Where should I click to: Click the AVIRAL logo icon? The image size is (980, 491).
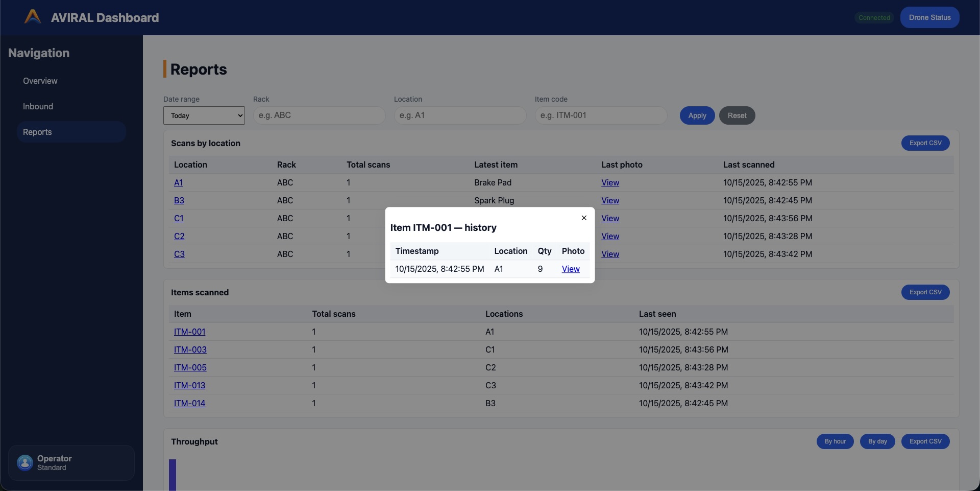click(33, 17)
